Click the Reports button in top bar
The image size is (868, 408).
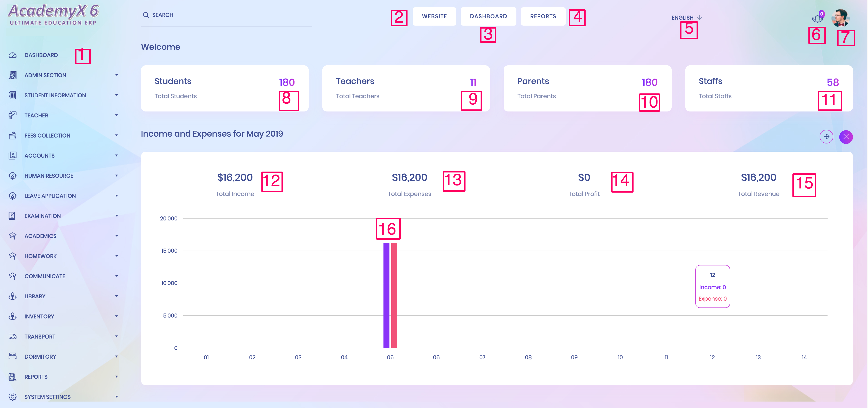[543, 16]
